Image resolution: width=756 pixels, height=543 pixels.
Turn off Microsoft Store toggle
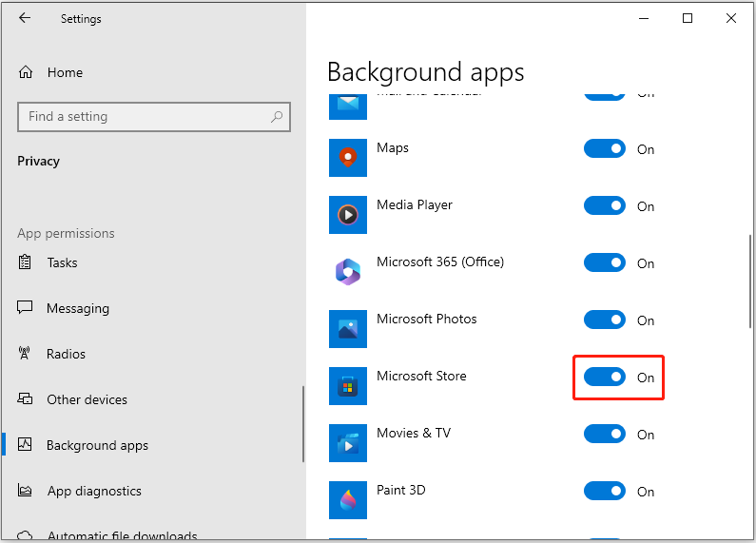(x=605, y=377)
